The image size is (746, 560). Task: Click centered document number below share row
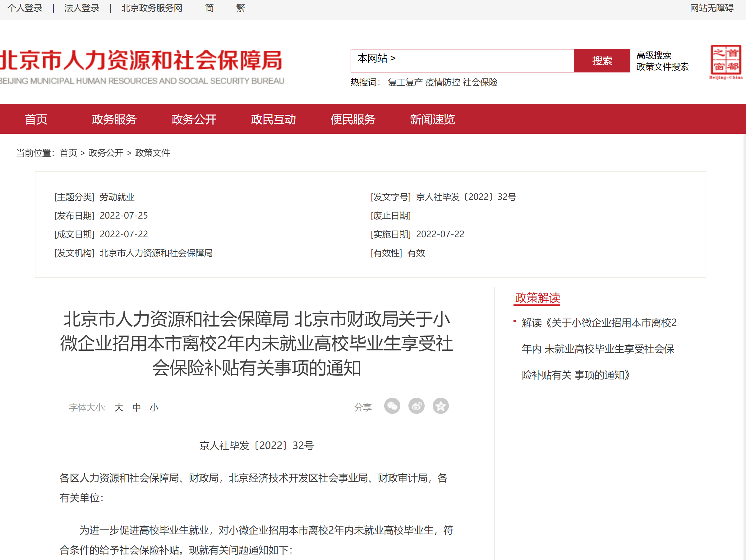click(257, 446)
